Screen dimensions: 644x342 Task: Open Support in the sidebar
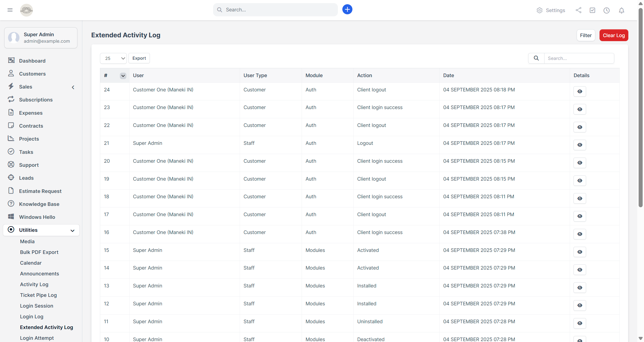41,165
